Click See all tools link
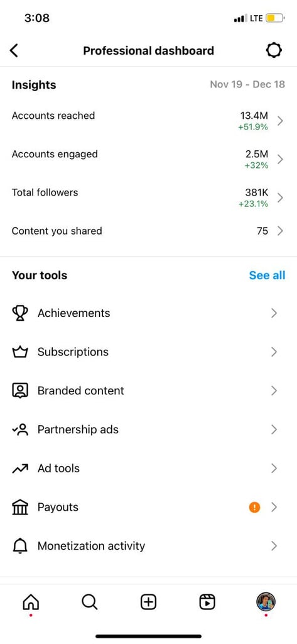 pos(267,275)
